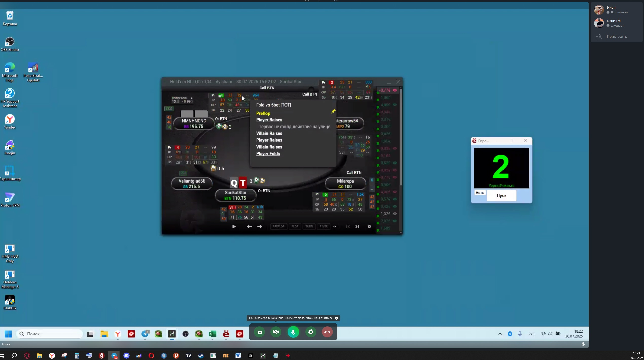The width and height of the screenshot is (644, 360).
Task: Skip to next hand in replayer
Action: 357,226
